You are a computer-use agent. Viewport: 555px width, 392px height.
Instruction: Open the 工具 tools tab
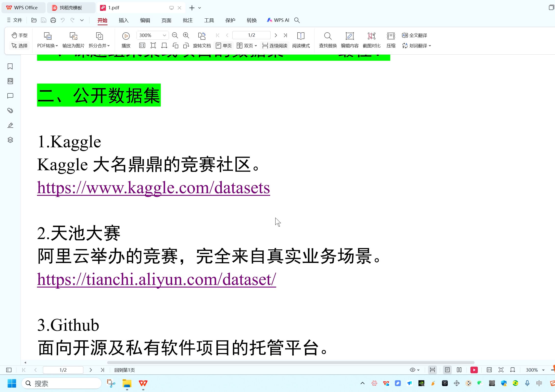coord(209,20)
